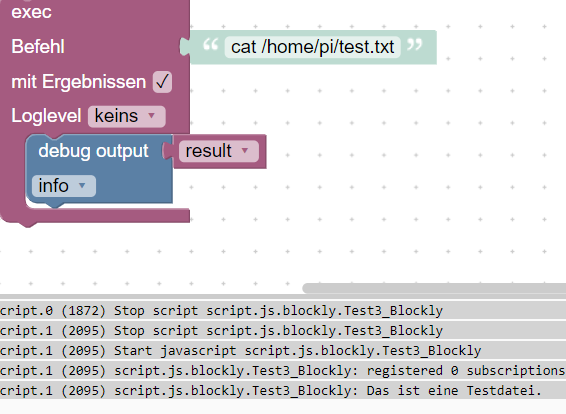Open the 'result' variable dropdown
This screenshot has width=566, height=414.
point(219,151)
